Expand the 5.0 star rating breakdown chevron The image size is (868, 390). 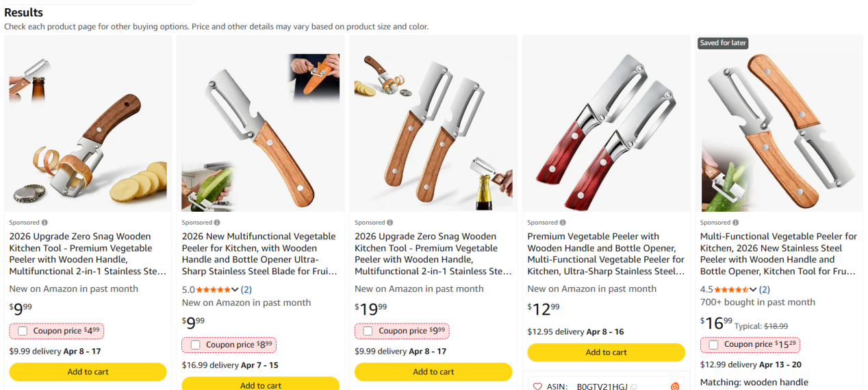[x=235, y=290]
